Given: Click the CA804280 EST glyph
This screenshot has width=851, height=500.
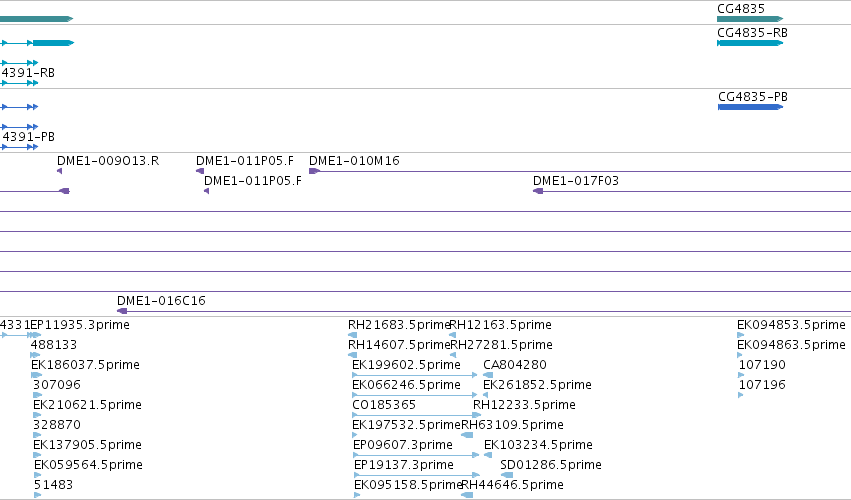Looking at the screenshot, I should click(488, 375).
